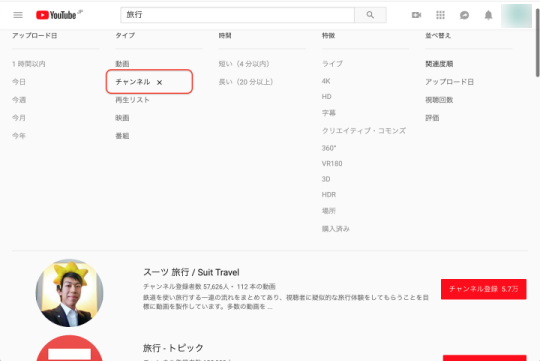Image resolution: width=540 pixels, height=361 pixels.
Task: Click the search magnifier button
Action: [x=370, y=15]
